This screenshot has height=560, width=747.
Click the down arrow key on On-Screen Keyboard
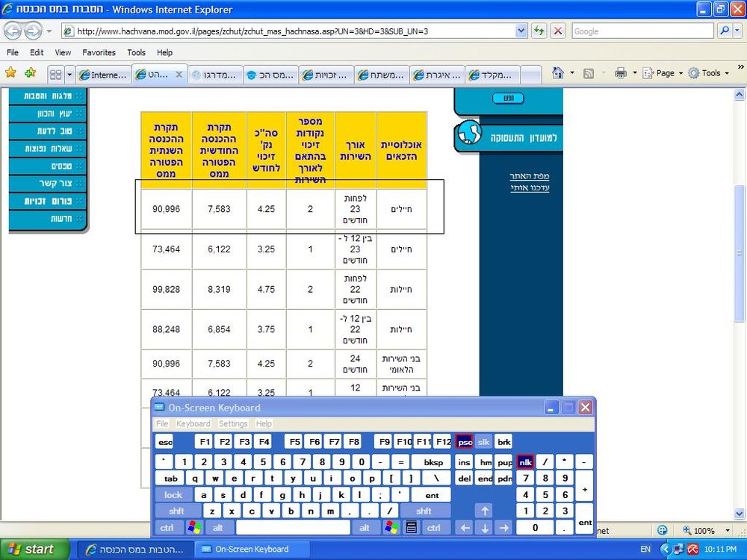(x=485, y=528)
